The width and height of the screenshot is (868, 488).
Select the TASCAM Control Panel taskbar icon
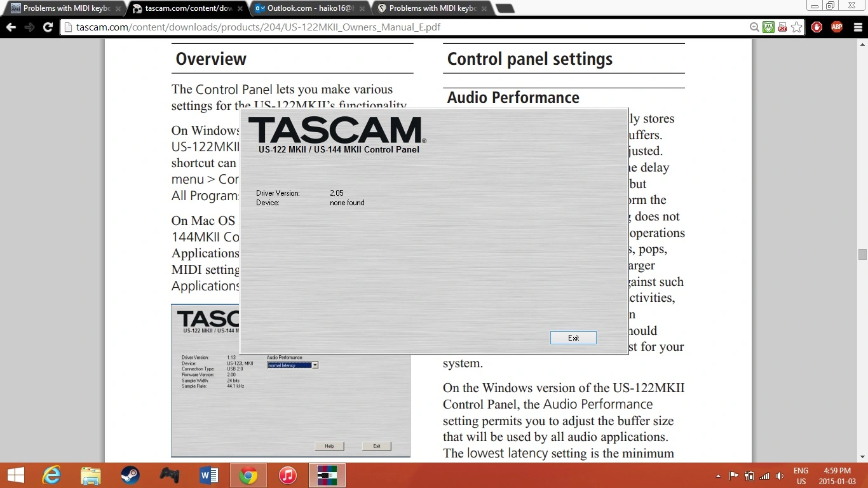327,475
